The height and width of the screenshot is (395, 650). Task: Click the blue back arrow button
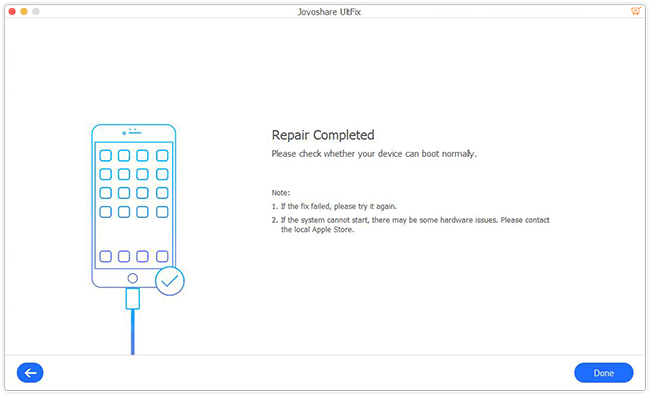tap(30, 373)
